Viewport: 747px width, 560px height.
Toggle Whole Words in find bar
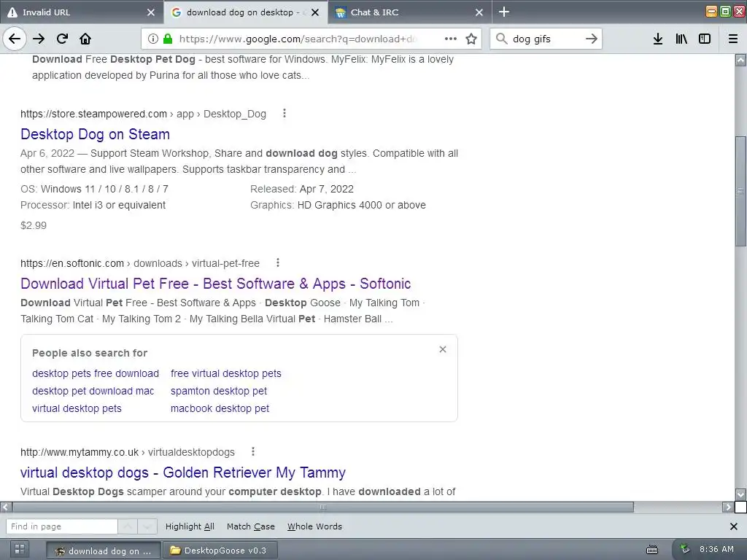[314, 526]
